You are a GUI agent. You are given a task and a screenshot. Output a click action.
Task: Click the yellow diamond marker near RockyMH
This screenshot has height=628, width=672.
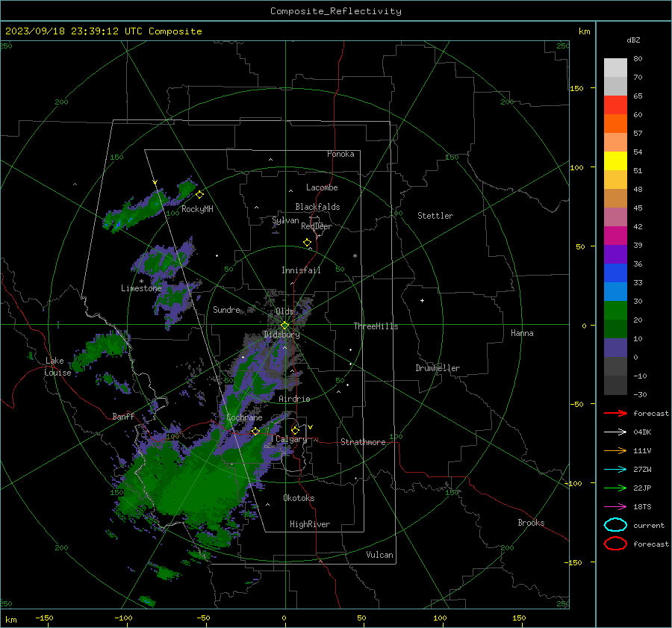[x=199, y=195]
